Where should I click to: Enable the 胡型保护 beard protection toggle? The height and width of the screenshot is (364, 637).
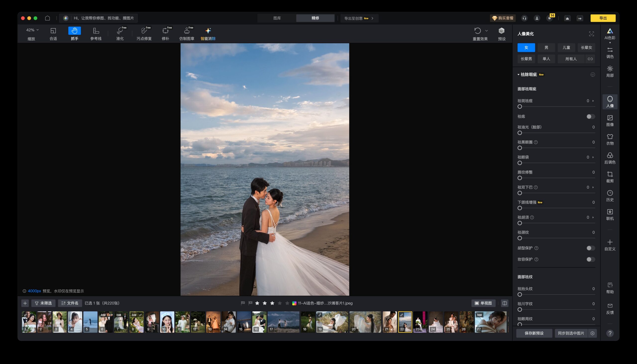(590, 248)
